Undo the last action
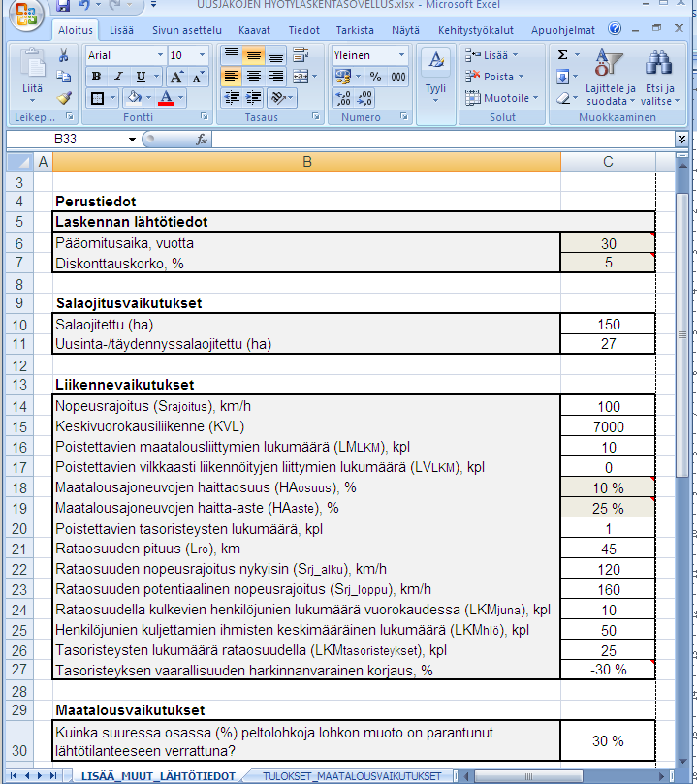The image size is (697, 784). click(84, 6)
